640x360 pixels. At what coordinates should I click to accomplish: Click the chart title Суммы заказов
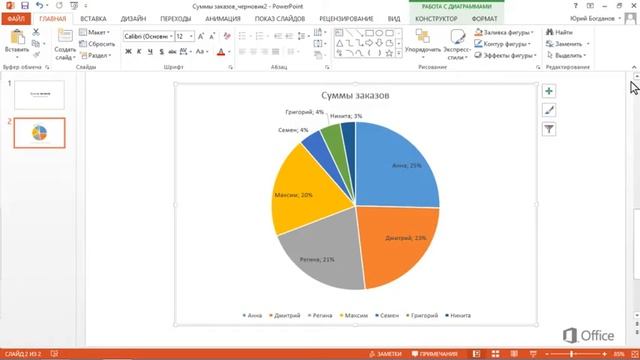point(355,95)
